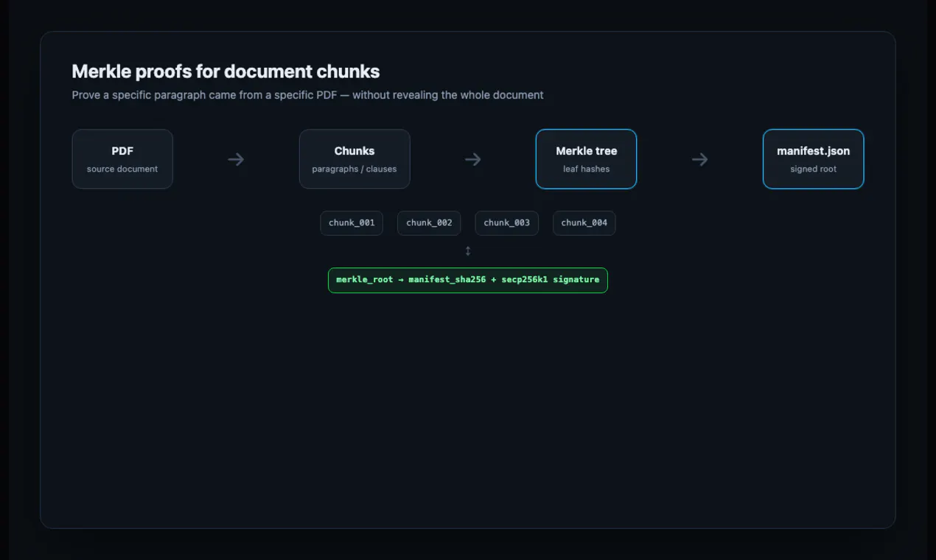
Task: Click the arrow between PDF and Chunks
Action: click(236, 159)
